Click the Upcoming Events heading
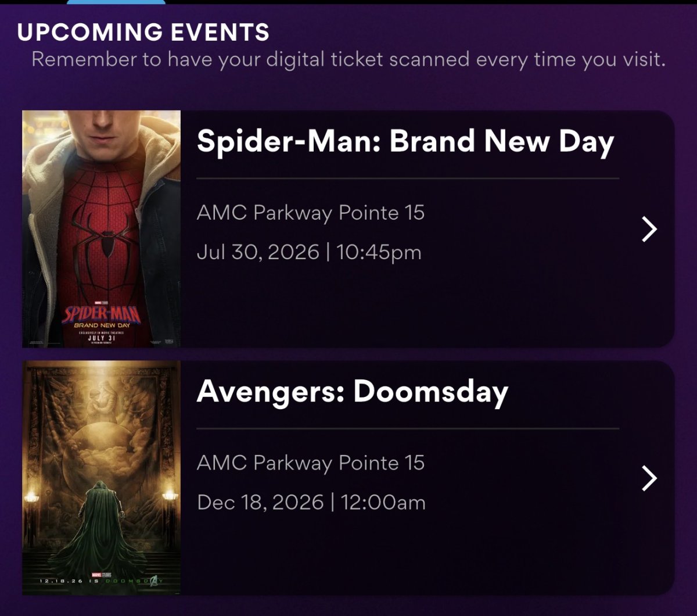Screen dimensions: 697x616 tap(143, 32)
